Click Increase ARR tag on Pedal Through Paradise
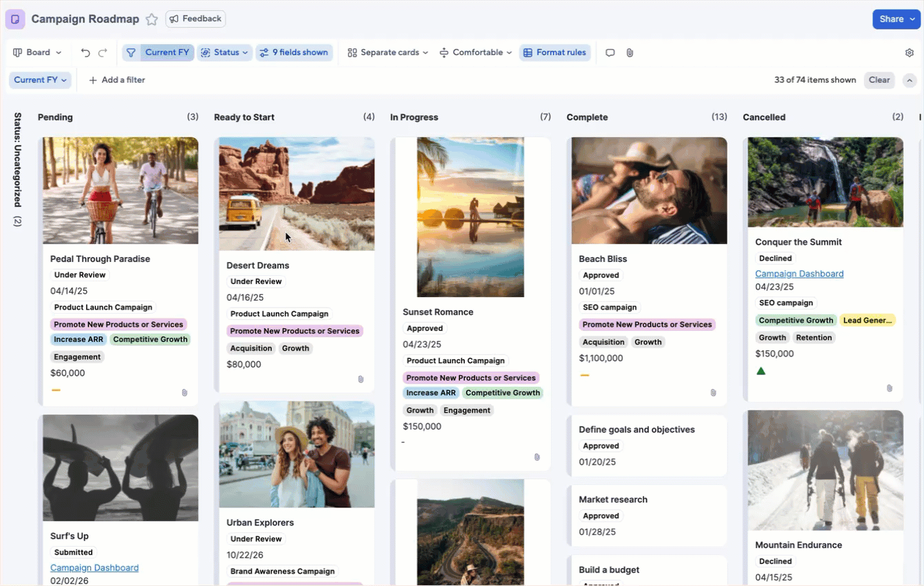Screen dimensions: 924x586 point(79,339)
